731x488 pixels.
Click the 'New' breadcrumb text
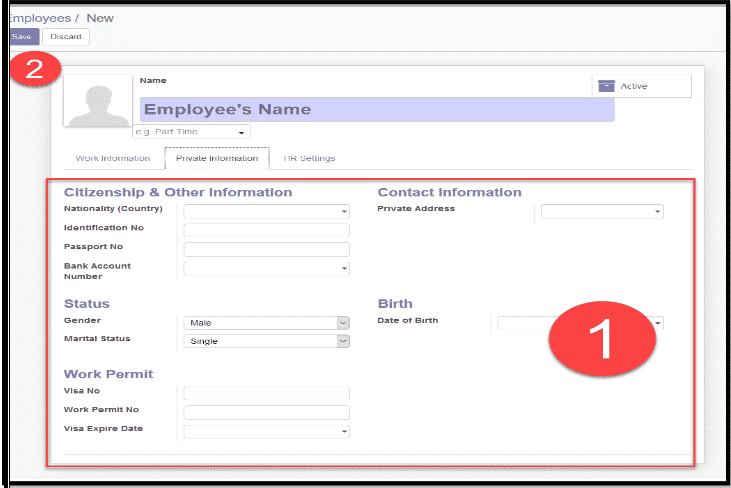click(x=100, y=18)
